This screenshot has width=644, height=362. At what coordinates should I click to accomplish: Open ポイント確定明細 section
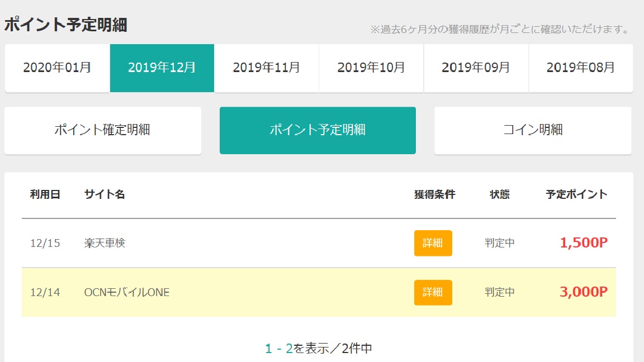[103, 131]
